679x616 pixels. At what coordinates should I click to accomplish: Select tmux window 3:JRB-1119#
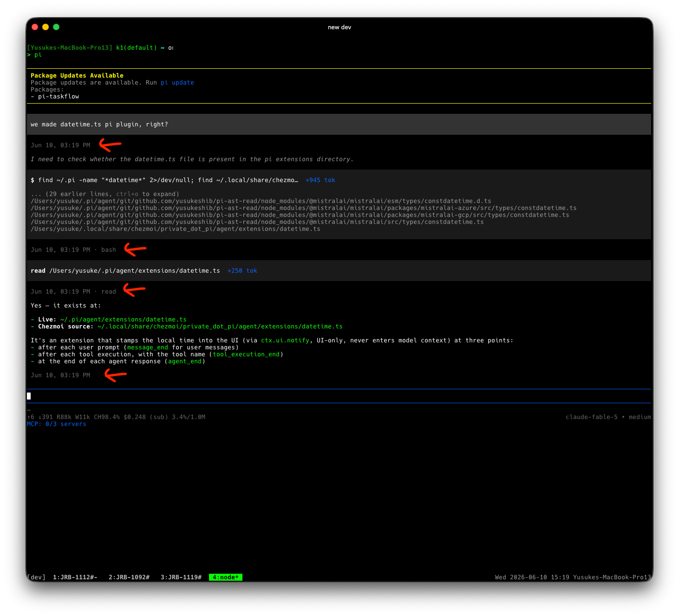pyautogui.click(x=181, y=577)
